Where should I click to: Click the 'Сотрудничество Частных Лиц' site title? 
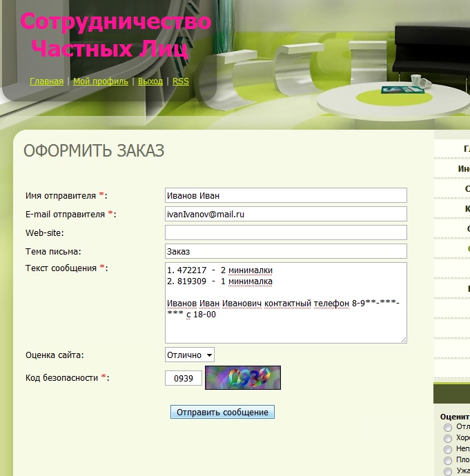(x=114, y=34)
